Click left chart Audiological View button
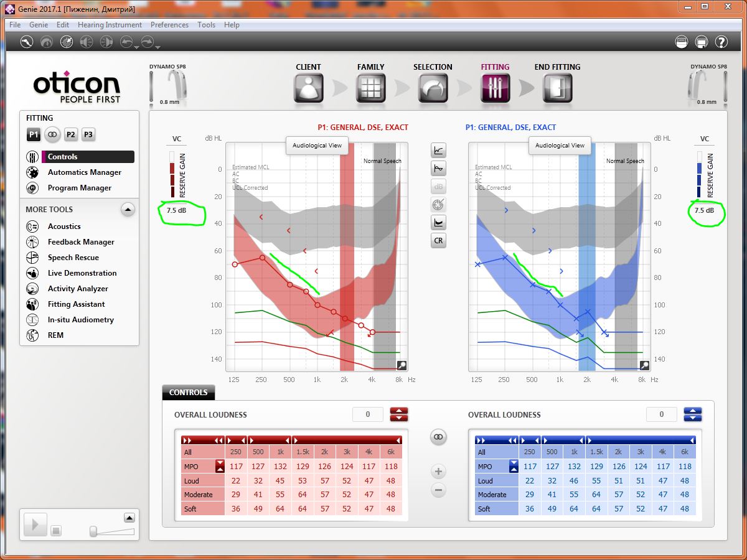The image size is (747, 560). (317, 146)
